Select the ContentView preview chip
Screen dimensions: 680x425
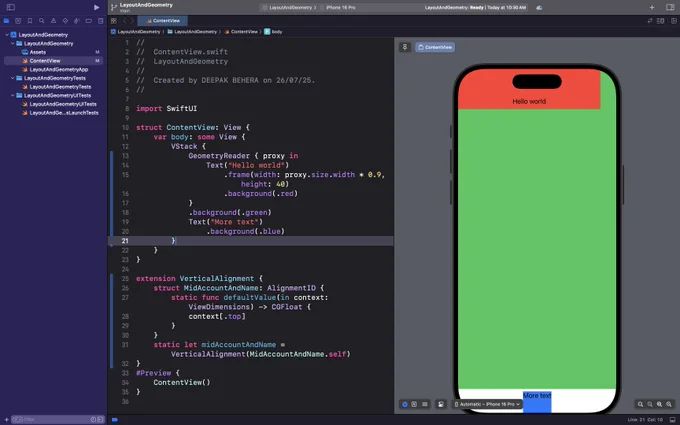(435, 47)
